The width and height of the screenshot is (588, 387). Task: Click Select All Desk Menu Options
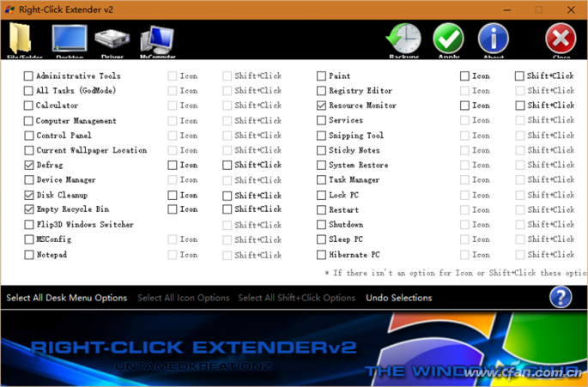pos(67,298)
